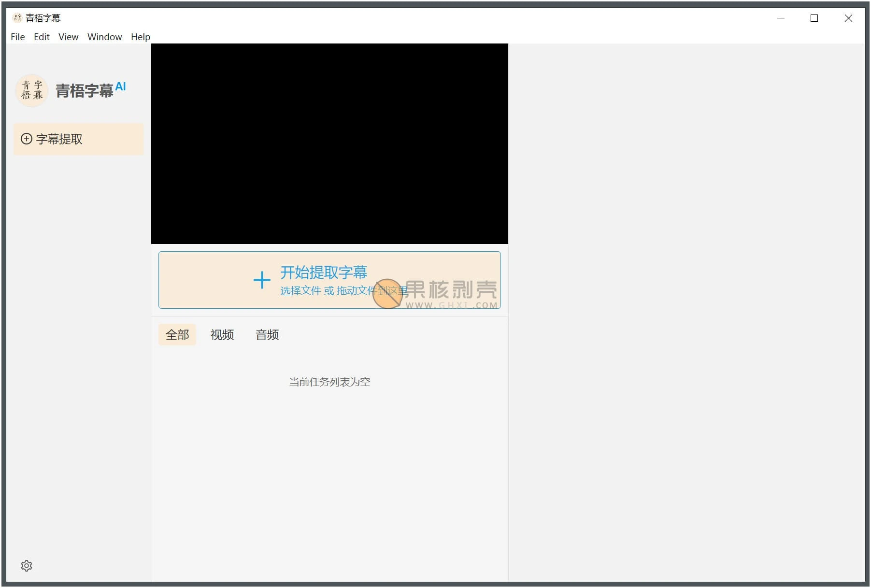Click the AI badge next to the app name
The height and width of the screenshot is (588, 871).
click(x=121, y=86)
